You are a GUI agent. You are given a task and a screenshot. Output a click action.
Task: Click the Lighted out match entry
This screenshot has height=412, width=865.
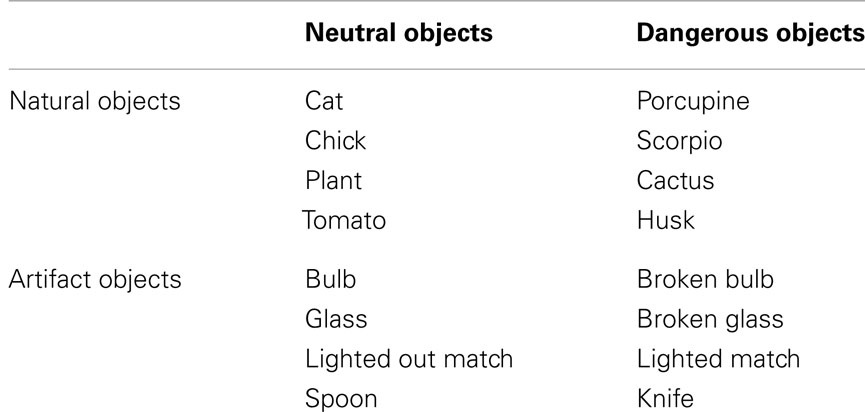[x=409, y=360]
